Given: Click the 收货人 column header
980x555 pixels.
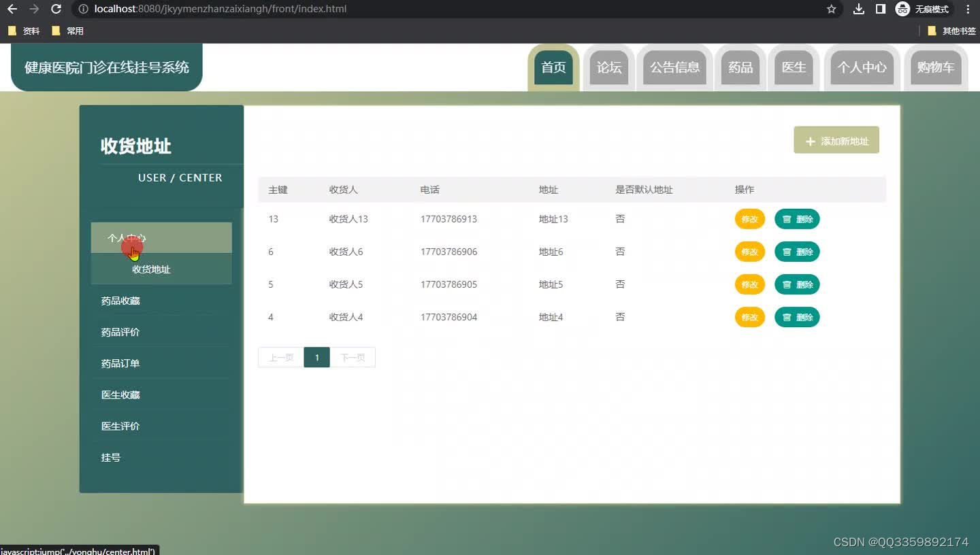Looking at the screenshot, I should [x=344, y=190].
